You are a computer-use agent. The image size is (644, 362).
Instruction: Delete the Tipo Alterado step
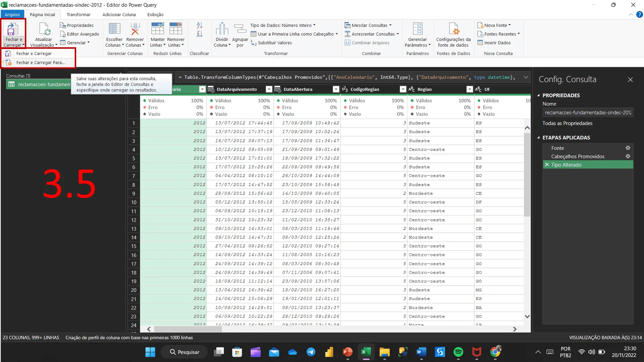pos(547,165)
